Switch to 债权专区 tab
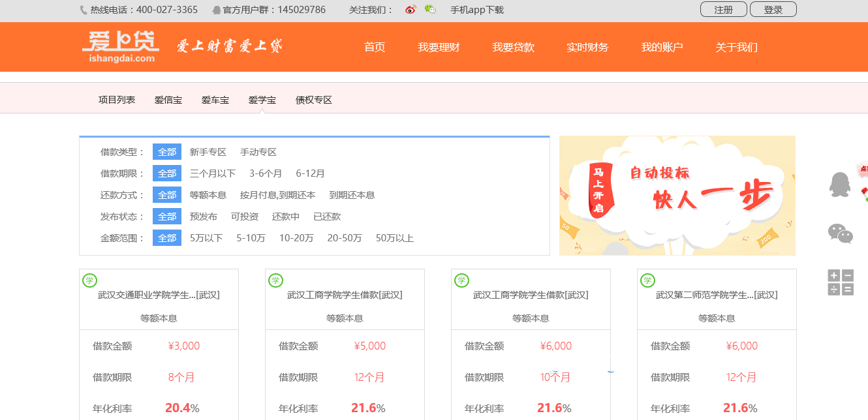The width and height of the screenshot is (868, 420). click(x=314, y=100)
